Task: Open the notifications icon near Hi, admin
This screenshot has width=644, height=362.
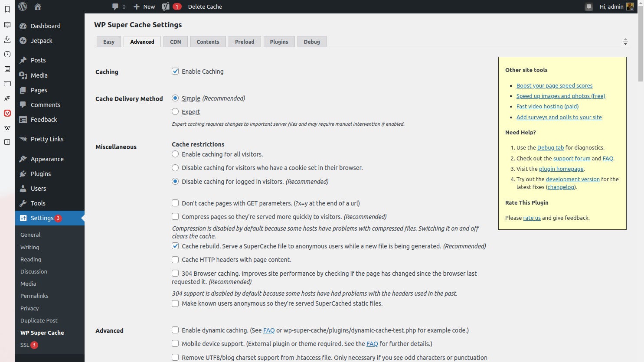Action: click(x=588, y=7)
